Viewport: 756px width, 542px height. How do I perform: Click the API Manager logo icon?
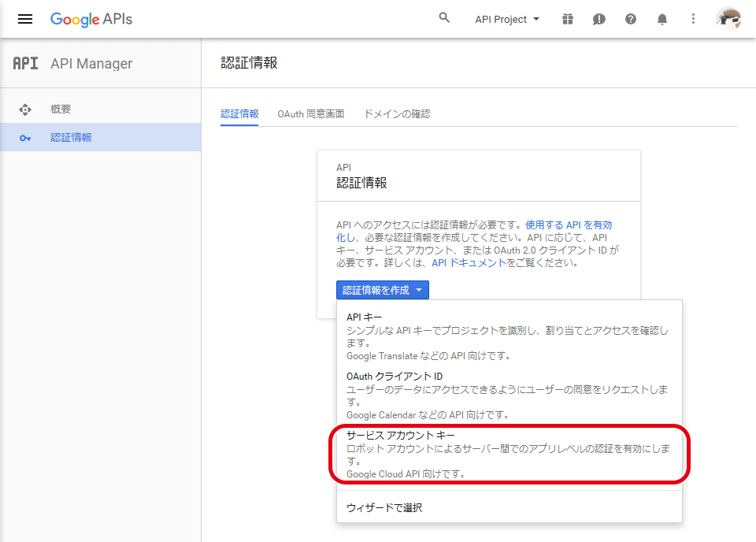coord(25,63)
